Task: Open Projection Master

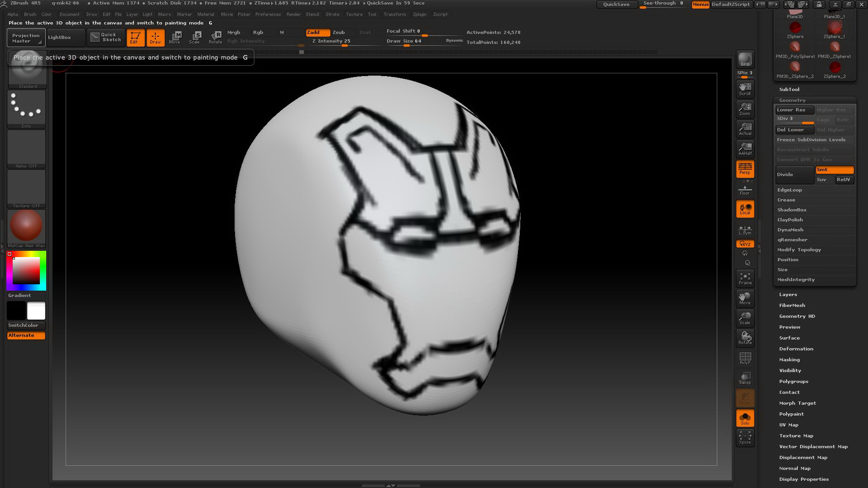Action: click(x=26, y=38)
